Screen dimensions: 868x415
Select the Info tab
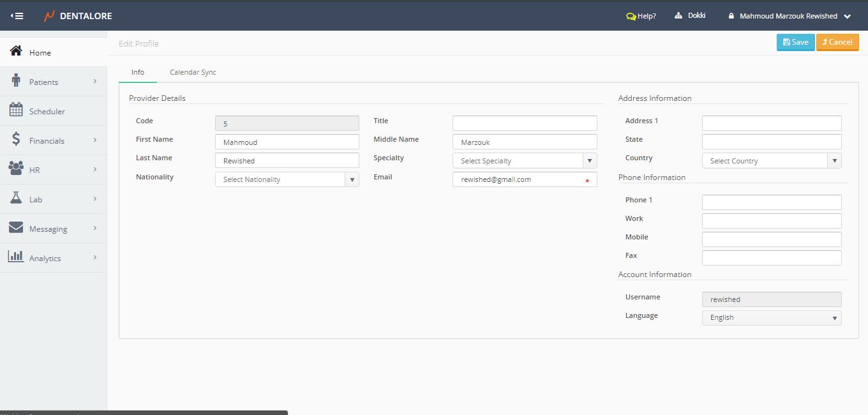[138, 72]
